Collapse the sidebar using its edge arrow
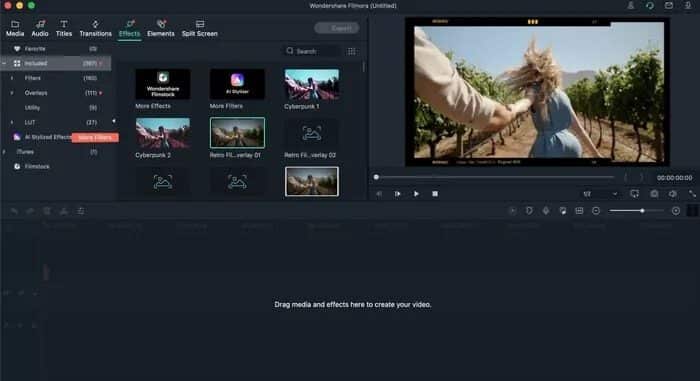The width and height of the screenshot is (700, 381). coord(114,121)
